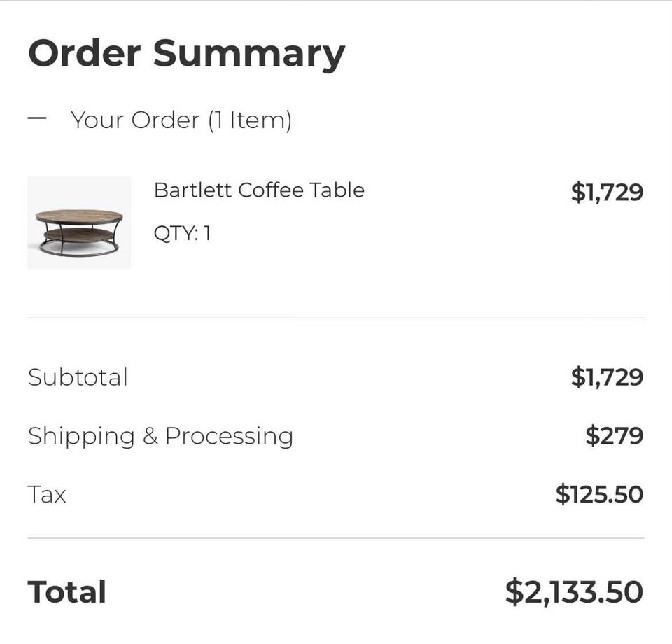
Task: Click the QTY: 1 quantity text
Action: click(x=182, y=233)
